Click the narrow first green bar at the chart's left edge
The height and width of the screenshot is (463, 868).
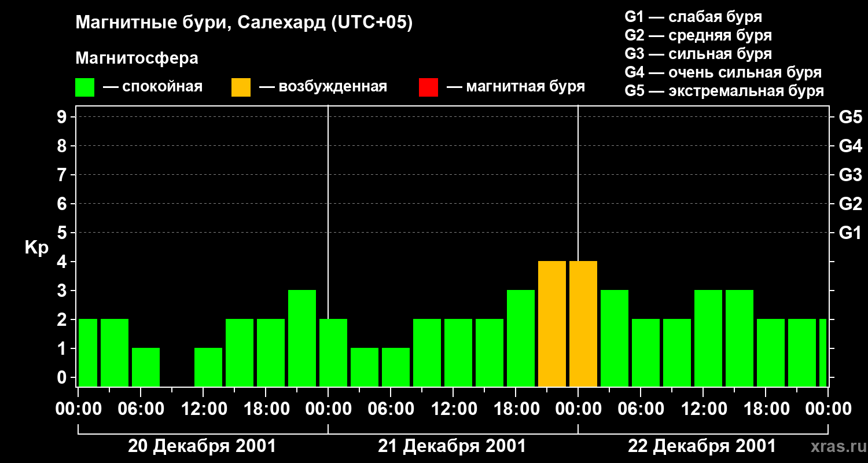[88, 353]
